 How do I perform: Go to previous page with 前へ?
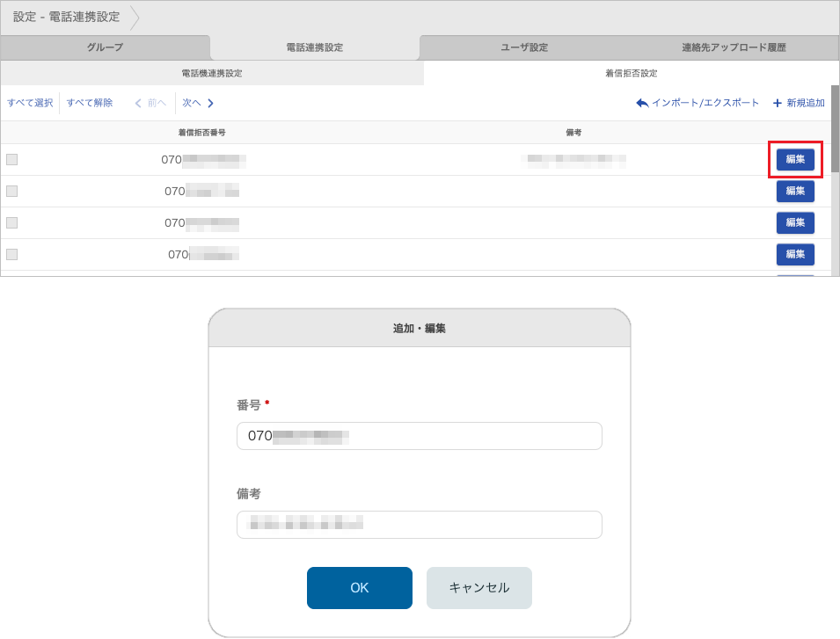[x=157, y=103]
